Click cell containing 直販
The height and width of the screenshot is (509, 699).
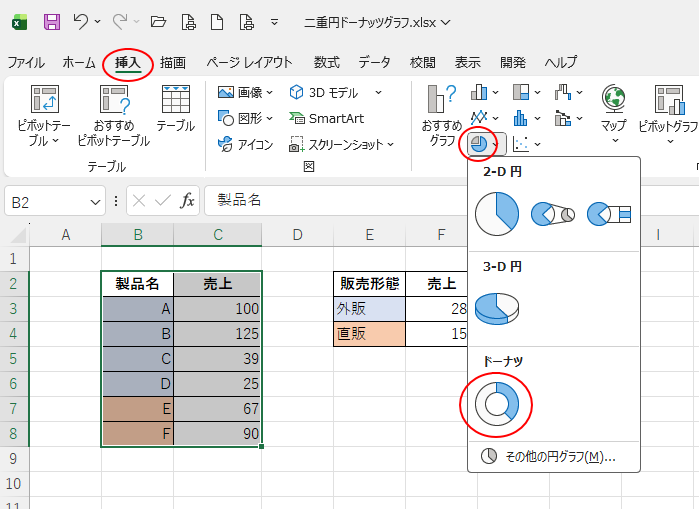369,333
